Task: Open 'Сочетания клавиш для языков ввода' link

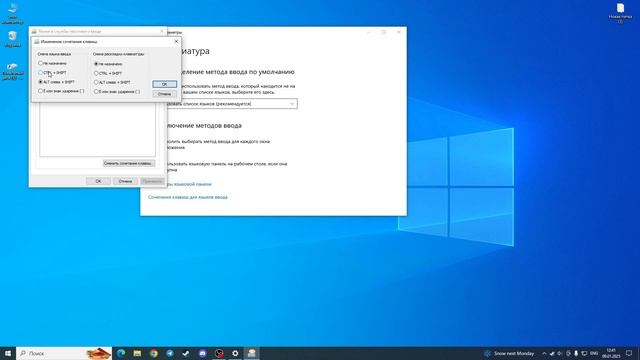Action: 188,197
